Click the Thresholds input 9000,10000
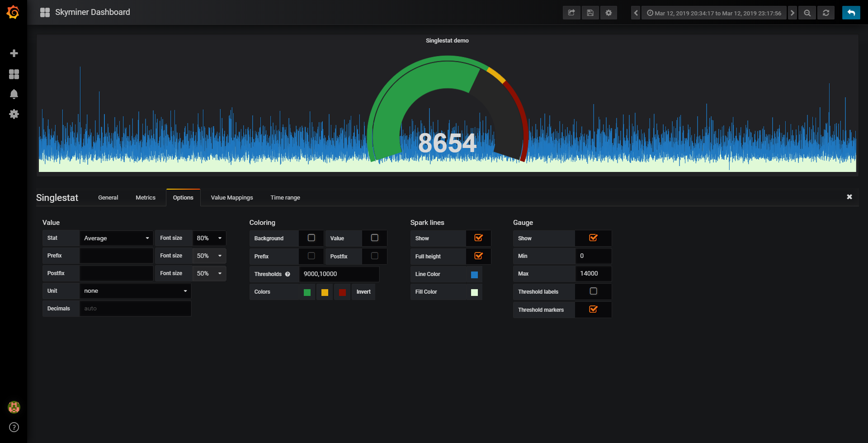Image resolution: width=868 pixels, height=443 pixels. pyautogui.click(x=339, y=274)
